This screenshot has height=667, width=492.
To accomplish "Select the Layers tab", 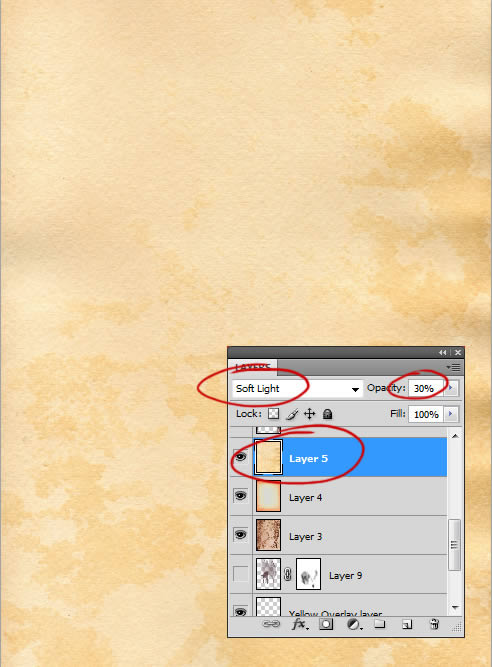I will click(253, 367).
